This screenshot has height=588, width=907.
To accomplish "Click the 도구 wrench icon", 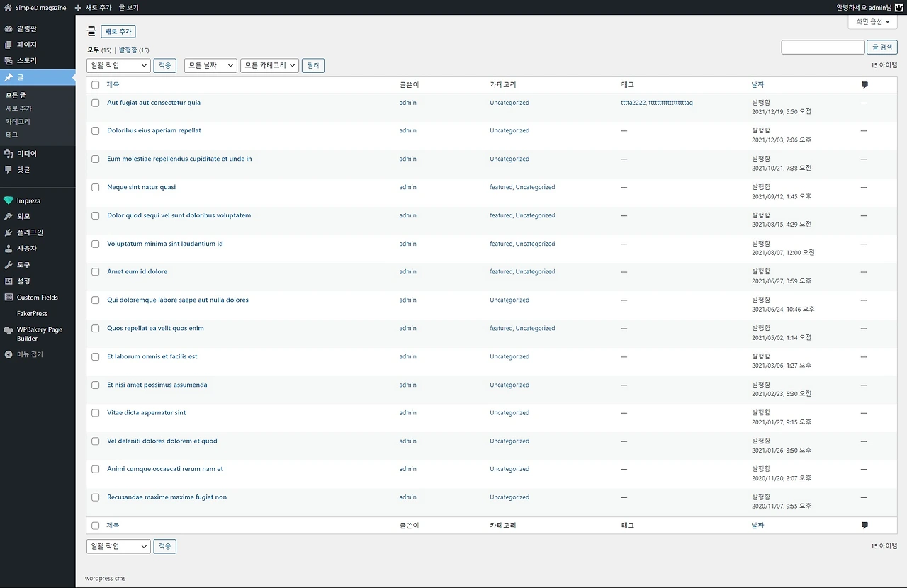I will [9, 265].
